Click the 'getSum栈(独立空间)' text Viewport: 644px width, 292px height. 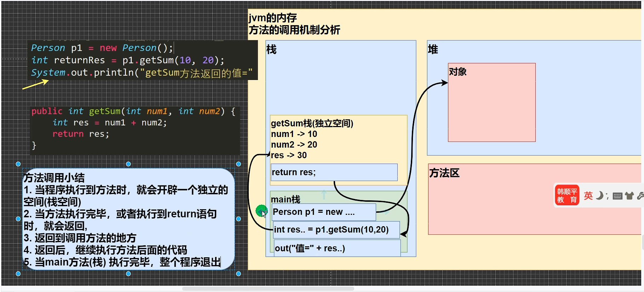[312, 123]
